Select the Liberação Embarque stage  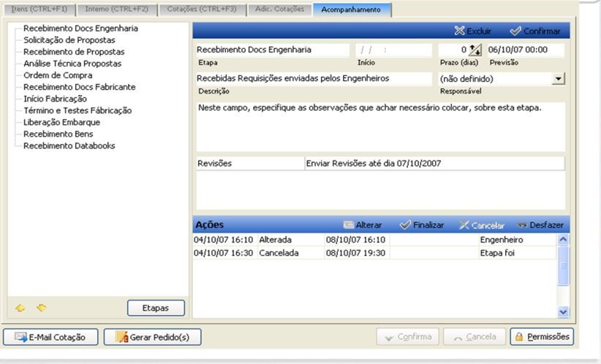point(62,122)
